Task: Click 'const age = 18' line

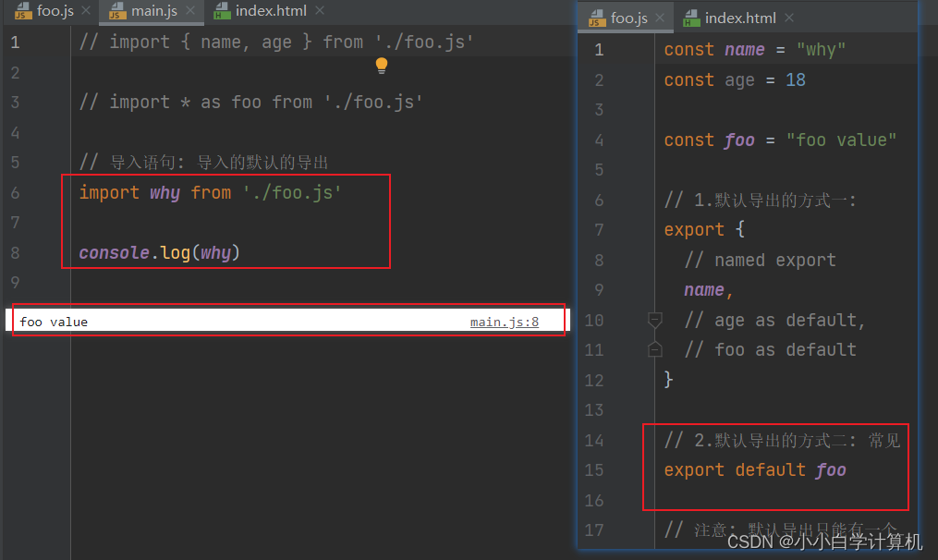Action: [735, 80]
